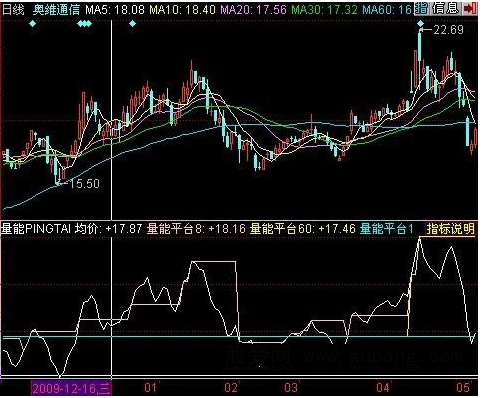Click the 15.50 low price annotation

tap(84, 184)
